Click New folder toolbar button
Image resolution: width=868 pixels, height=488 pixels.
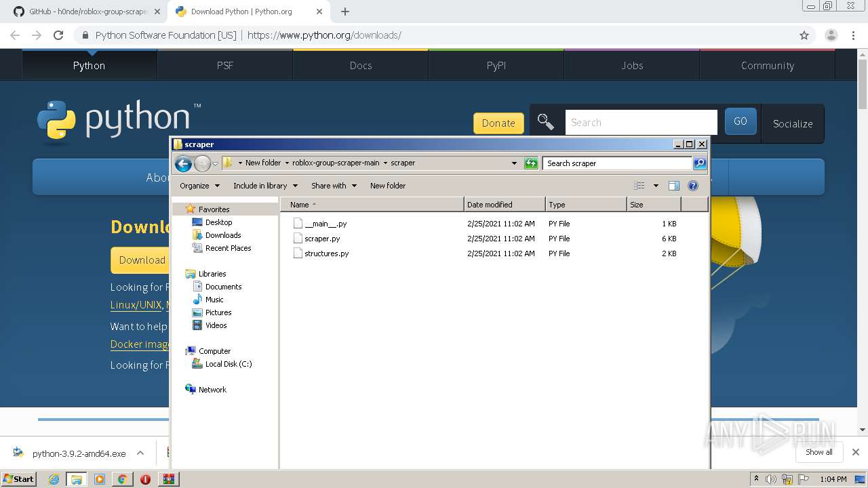[x=388, y=186]
